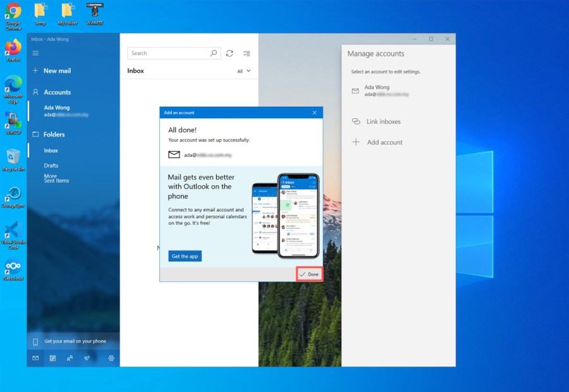This screenshot has height=392, width=569.
Task: Select the Inbox folder in sidebar
Action: point(51,150)
